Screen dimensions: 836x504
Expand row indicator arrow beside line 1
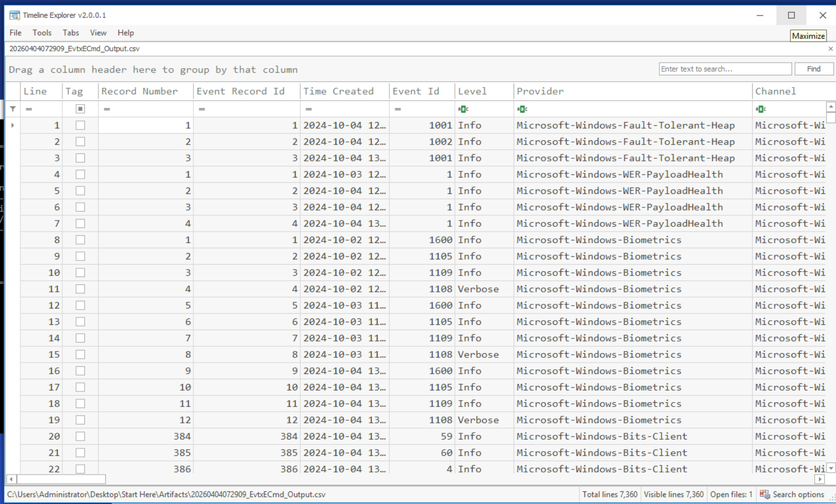tap(13, 125)
